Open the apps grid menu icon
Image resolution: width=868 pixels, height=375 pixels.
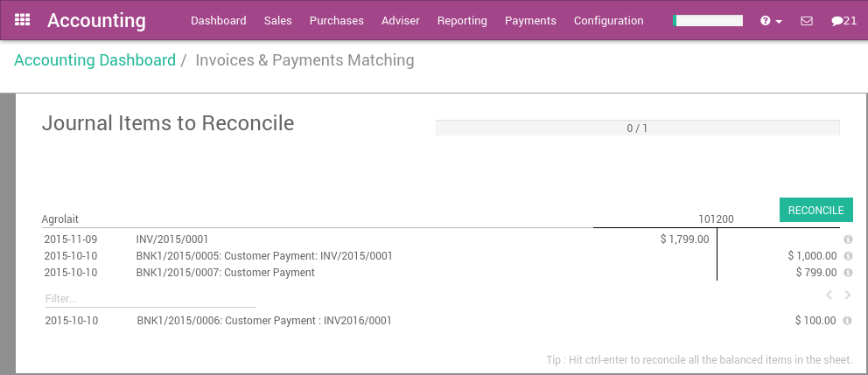[24, 20]
